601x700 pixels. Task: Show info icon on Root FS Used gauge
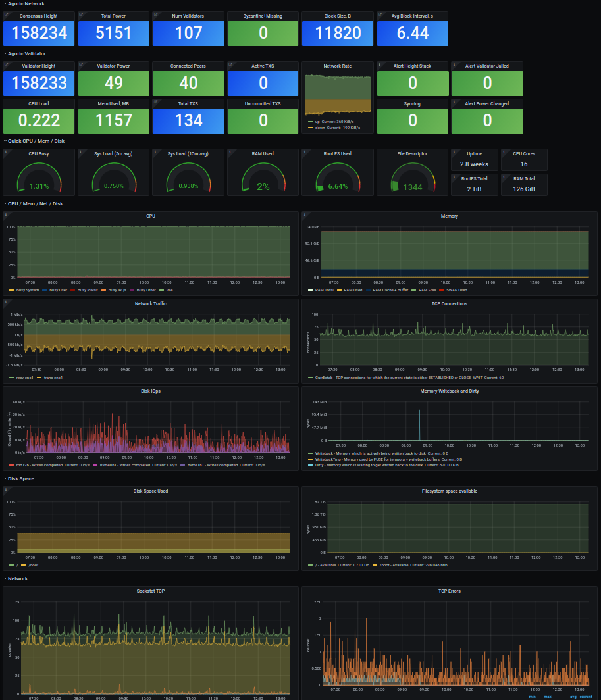tap(305, 152)
